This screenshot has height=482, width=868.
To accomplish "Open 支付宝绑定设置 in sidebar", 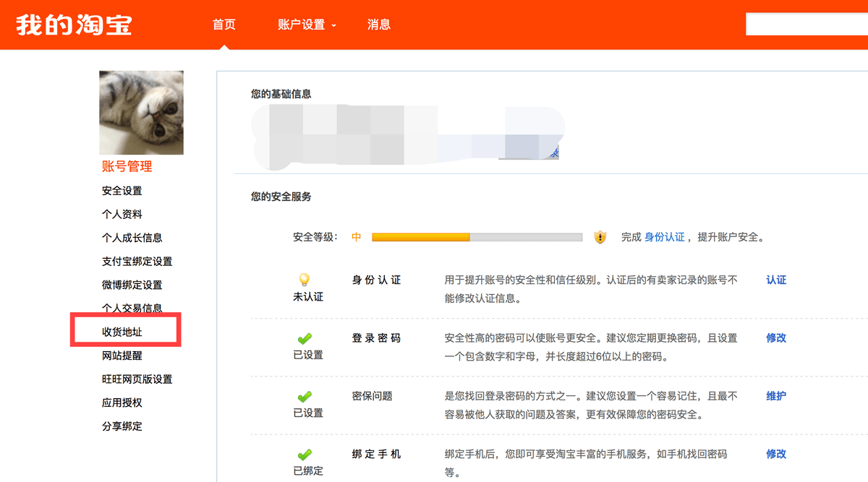I will pyautogui.click(x=137, y=262).
